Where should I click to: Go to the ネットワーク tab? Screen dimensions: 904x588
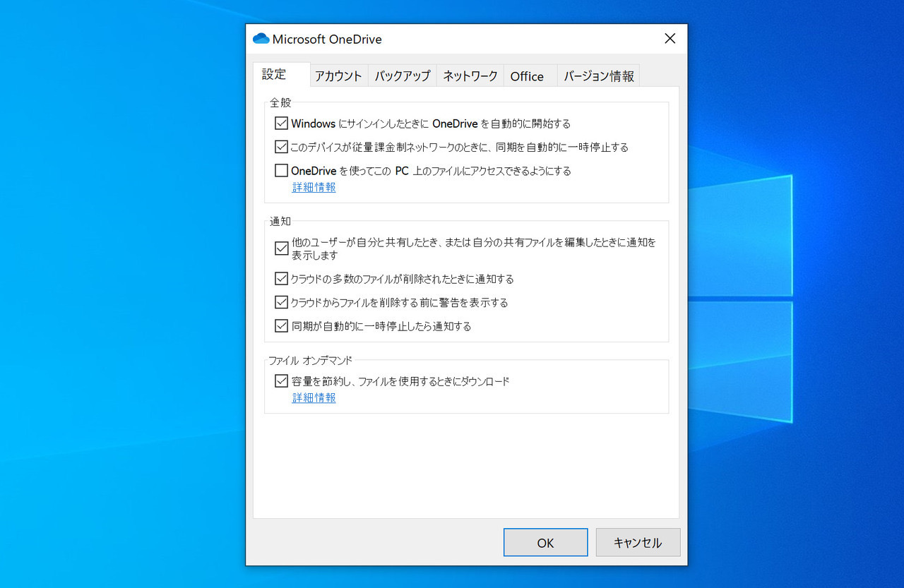pos(470,76)
